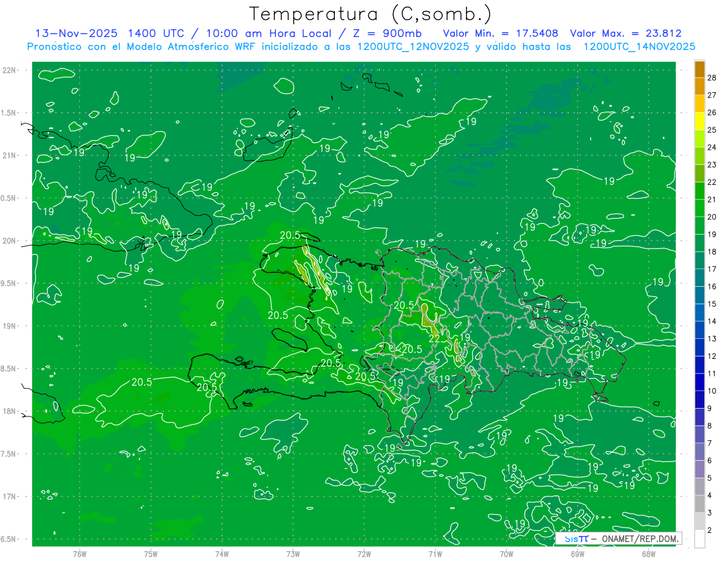The height and width of the screenshot is (562, 728).
Task: Click the color bar label '28'
Action: (x=712, y=78)
